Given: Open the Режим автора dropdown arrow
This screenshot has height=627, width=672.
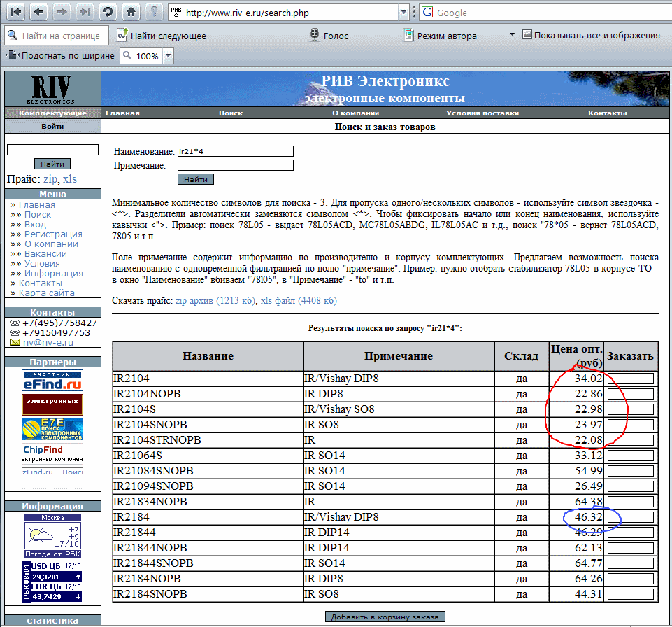Looking at the screenshot, I should click(x=512, y=34).
